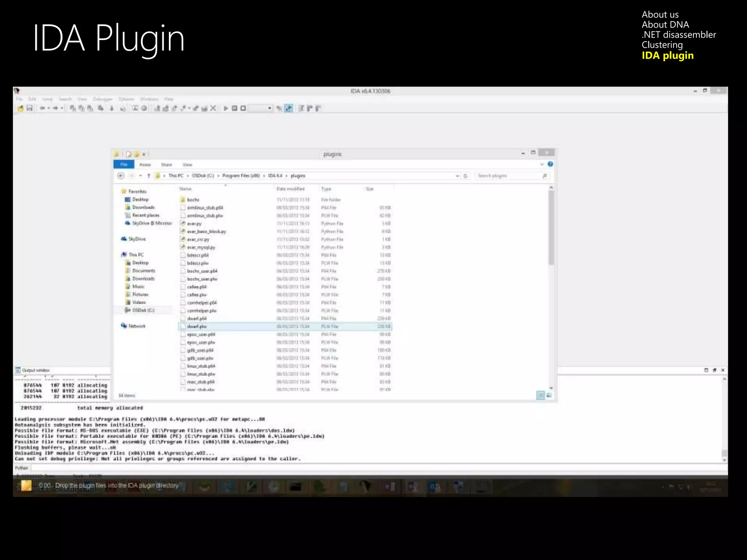Select the highlighted dwarf.plw file
The width and height of the screenshot is (747, 560).
285,326
